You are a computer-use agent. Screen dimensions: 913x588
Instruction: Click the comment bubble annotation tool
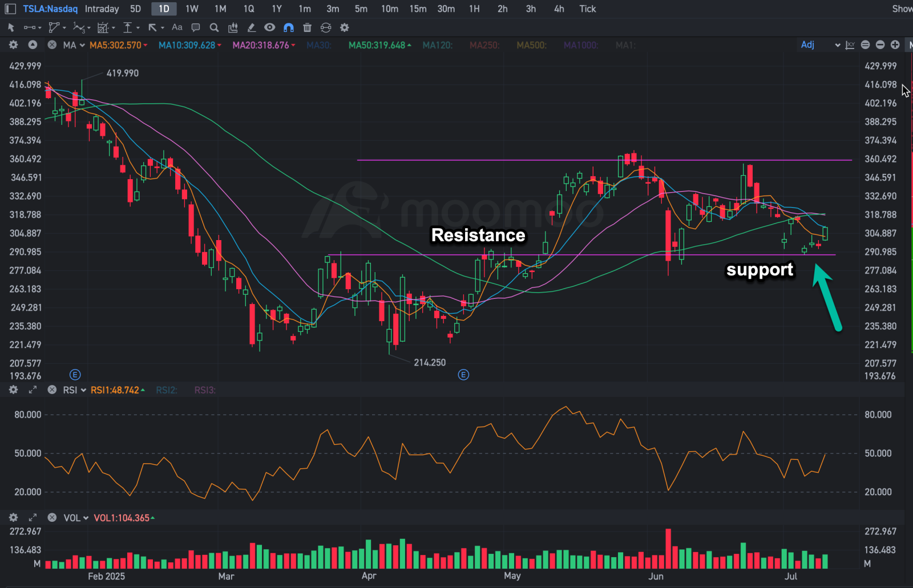coord(196,27)
